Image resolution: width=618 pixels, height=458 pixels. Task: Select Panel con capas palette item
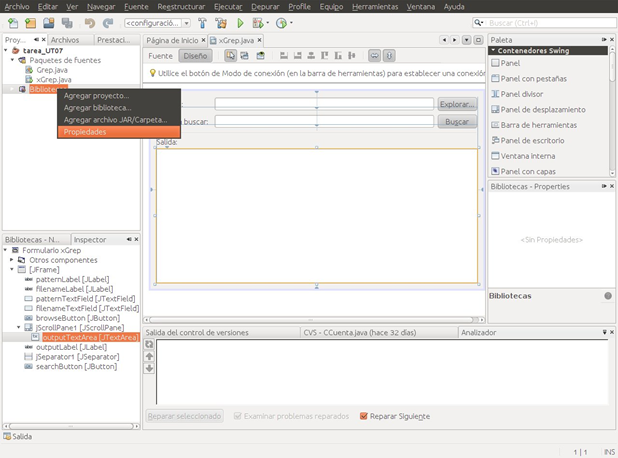tap(523, 171)
